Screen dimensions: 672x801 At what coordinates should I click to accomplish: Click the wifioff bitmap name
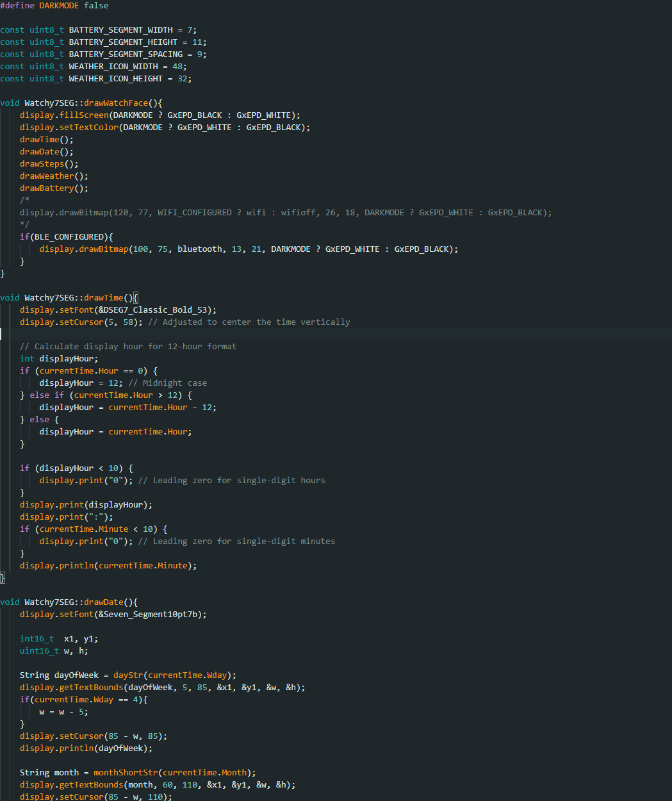(299, 213)
